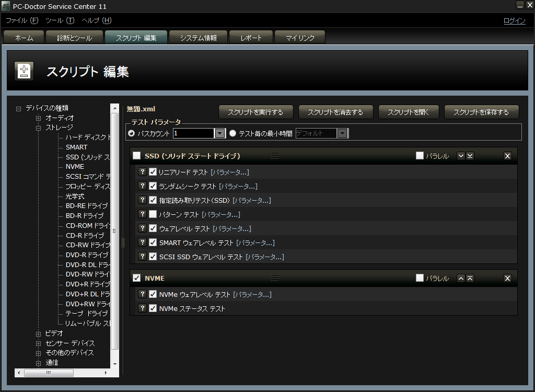Open the デフォルト minimum time dropdown

click(x=342, y=133)
